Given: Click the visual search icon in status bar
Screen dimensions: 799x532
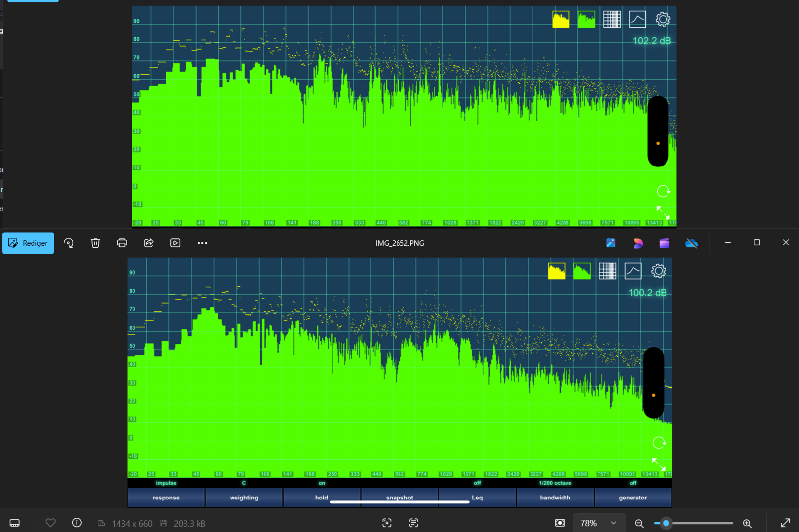Looking at the screenshot, I should click(387, 523).
